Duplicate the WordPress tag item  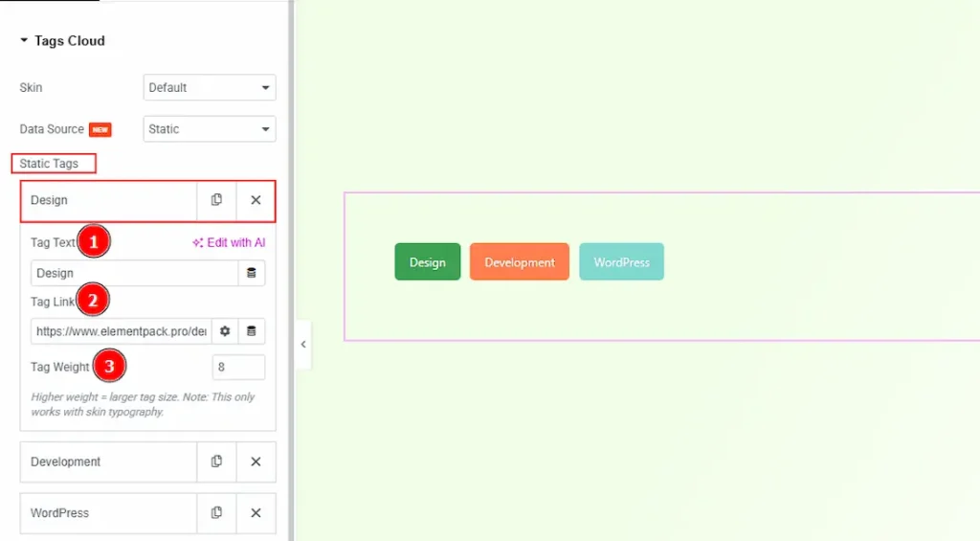point(216,513)
